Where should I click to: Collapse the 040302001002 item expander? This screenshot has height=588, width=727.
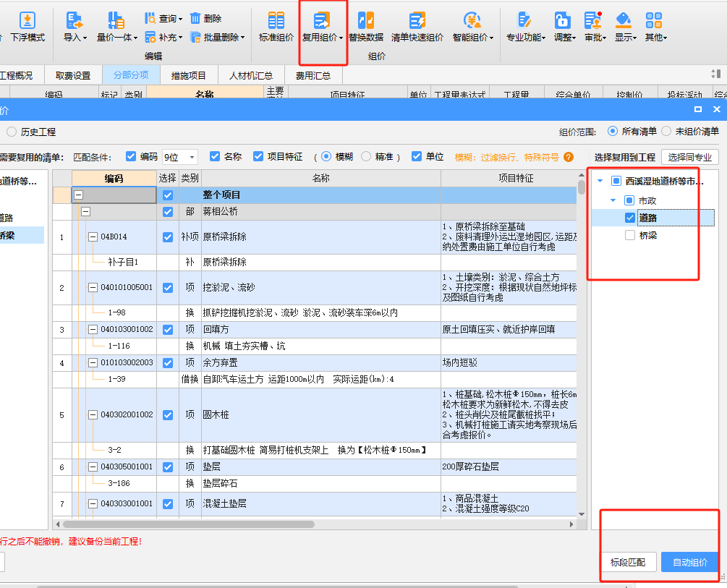(93, 414)
